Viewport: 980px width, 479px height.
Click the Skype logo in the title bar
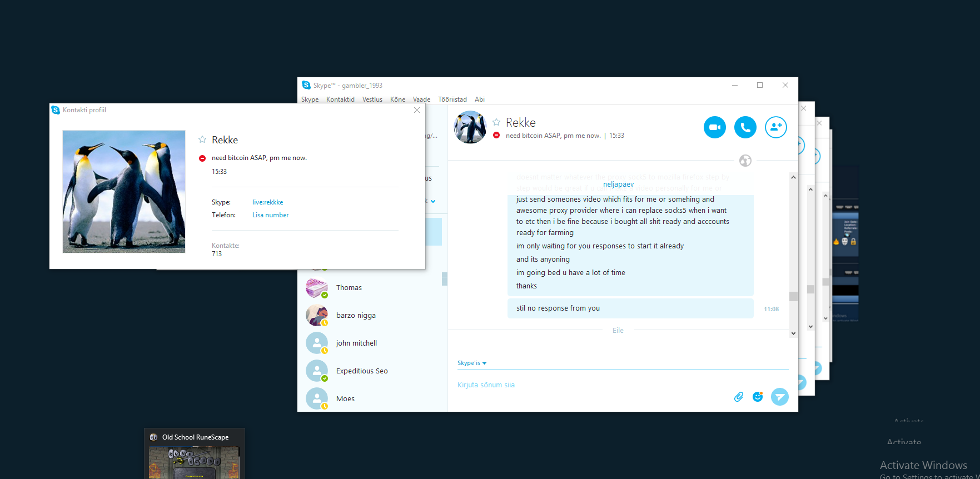tap(306, 85)
